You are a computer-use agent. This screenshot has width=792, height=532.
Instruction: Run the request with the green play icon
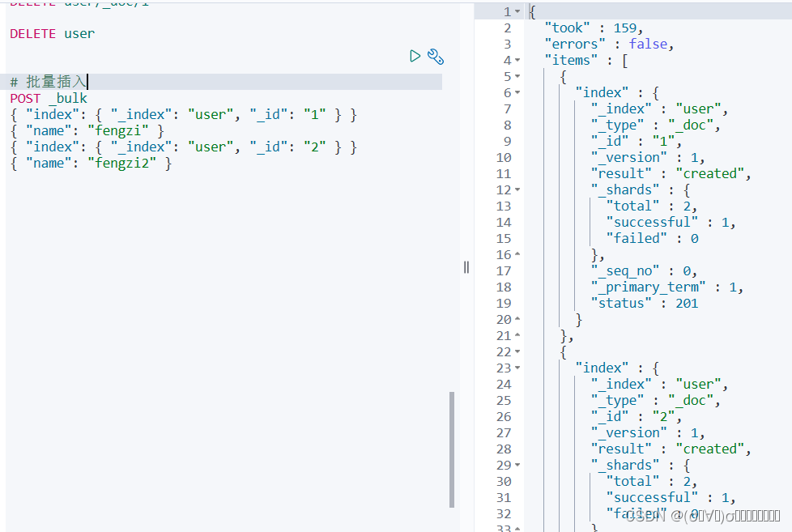415,56
